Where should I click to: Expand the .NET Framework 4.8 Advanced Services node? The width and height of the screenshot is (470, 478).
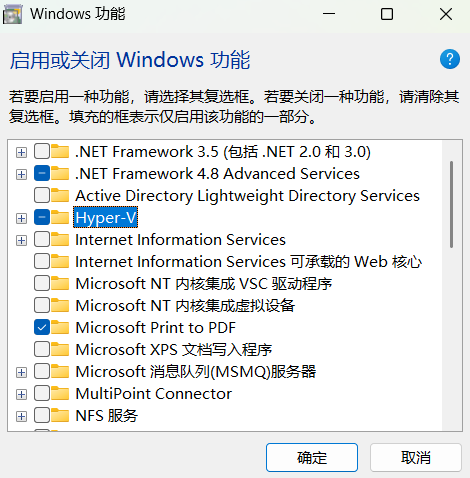(x=21, y=174)
